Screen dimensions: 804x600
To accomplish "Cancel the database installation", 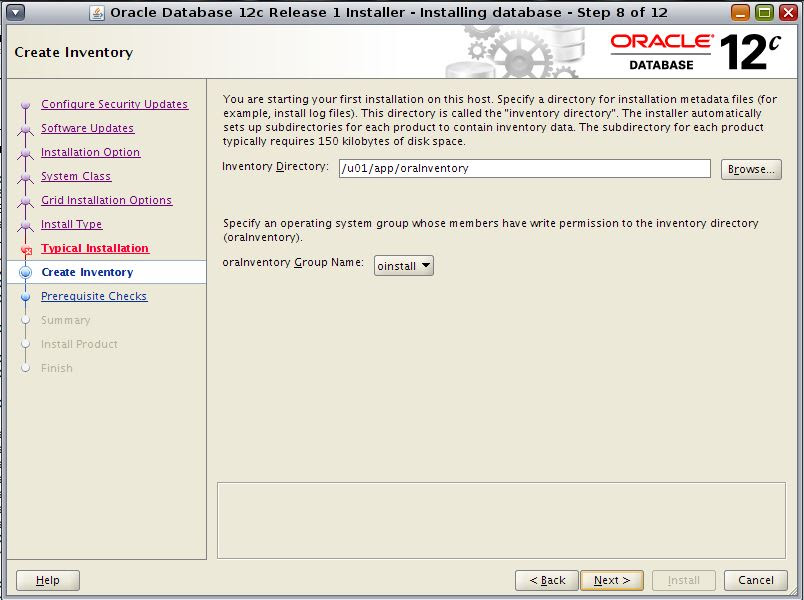I will [x=756, y=581].
